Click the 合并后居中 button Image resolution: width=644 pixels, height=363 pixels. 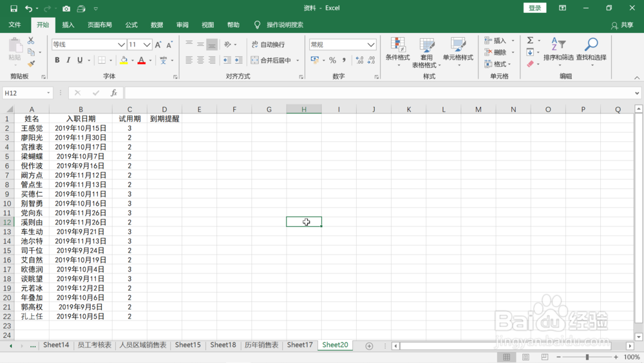tap(271, 61)
